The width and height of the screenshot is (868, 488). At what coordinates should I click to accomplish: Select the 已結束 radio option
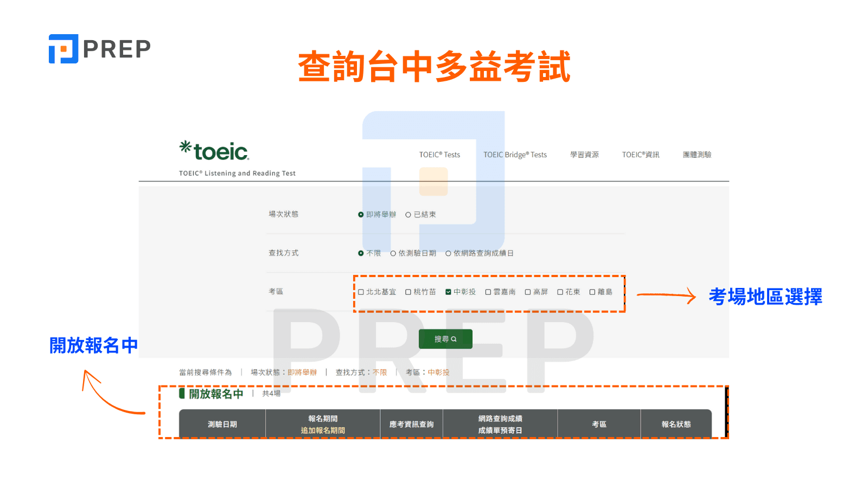[x=408, y=215]
